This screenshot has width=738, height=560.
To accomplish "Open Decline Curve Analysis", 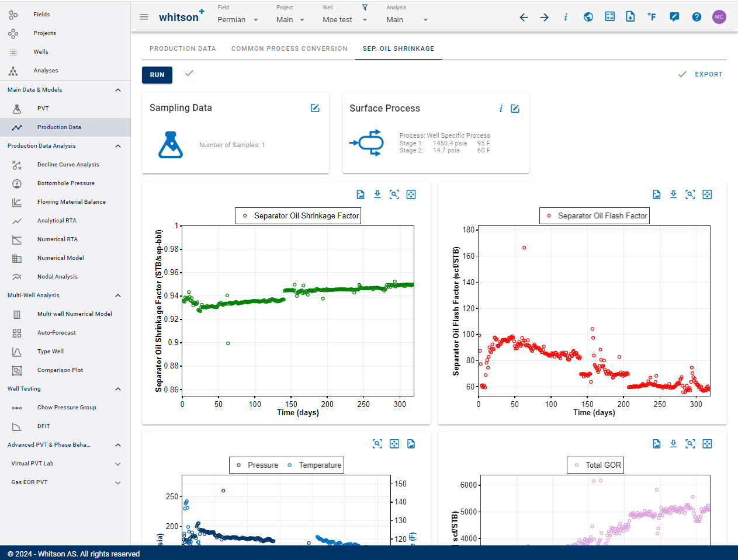I will 65,165.
